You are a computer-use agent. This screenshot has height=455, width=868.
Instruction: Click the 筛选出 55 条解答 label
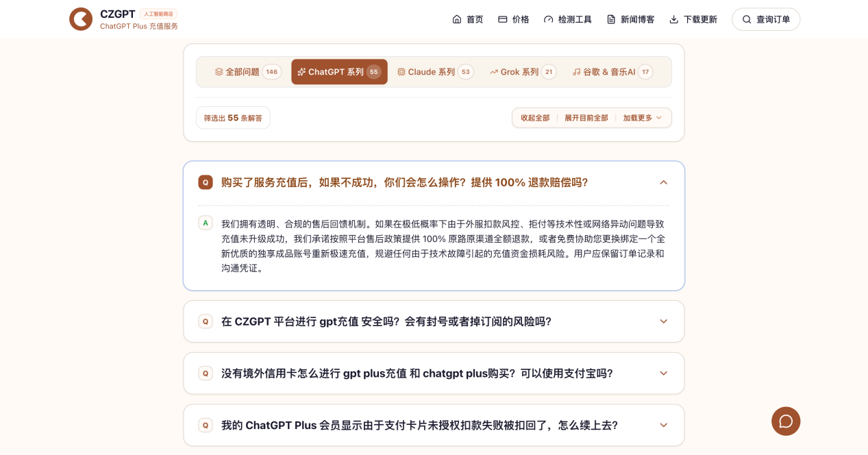pyautogui.click(x=233, y=118)
